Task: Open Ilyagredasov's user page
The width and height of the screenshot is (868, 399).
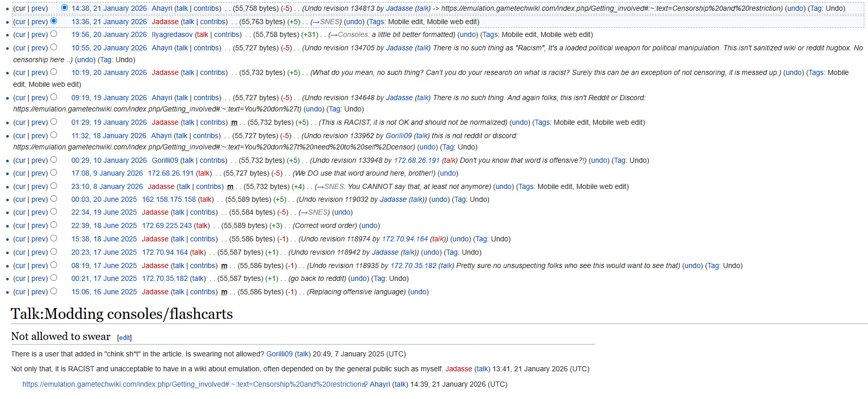Action: (172, 34)
